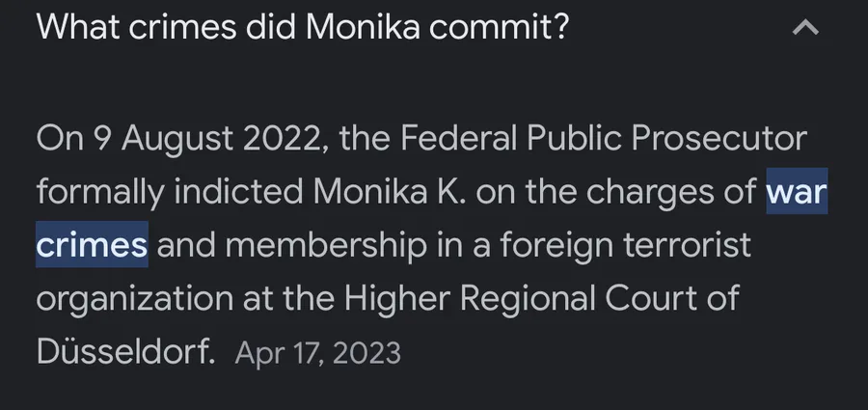The width and height of the screenshot is (868, 410).
Task: Click the word "Düsseldorf" in the snippet
Action: [x=125, y=351]
